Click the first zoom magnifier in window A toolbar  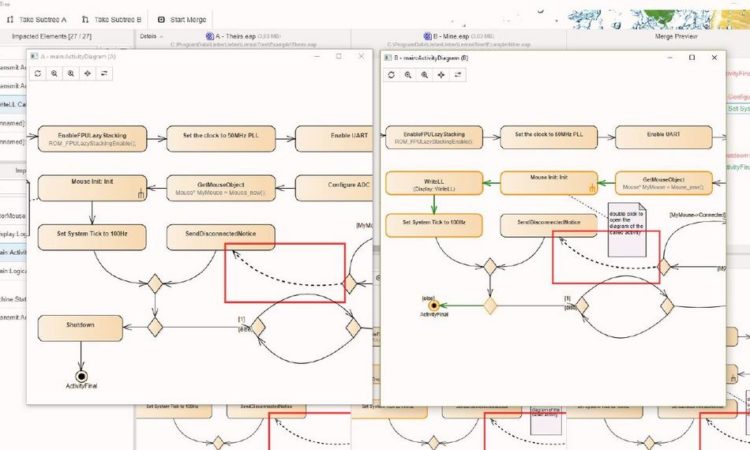point(55,73)
